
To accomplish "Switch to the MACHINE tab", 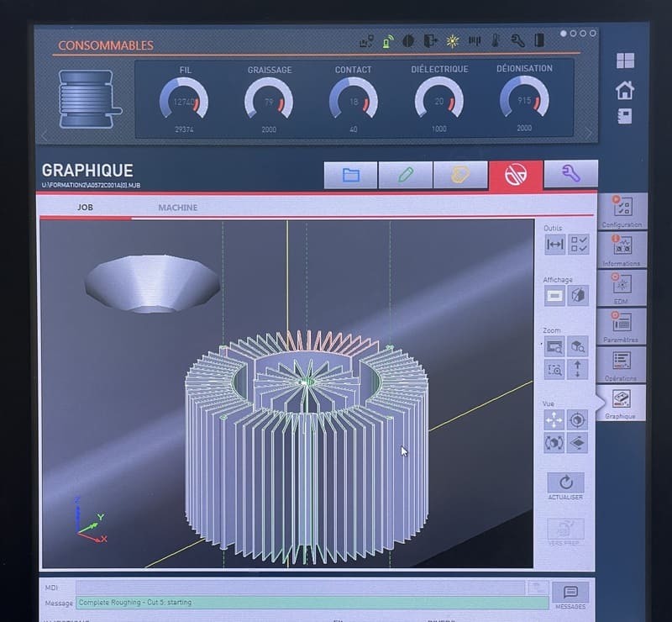I will pyautogui.click(x=178, y=208).
